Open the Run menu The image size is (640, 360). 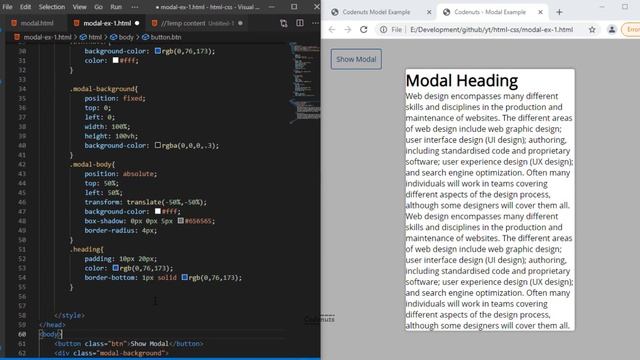click(x=116, y=7)
